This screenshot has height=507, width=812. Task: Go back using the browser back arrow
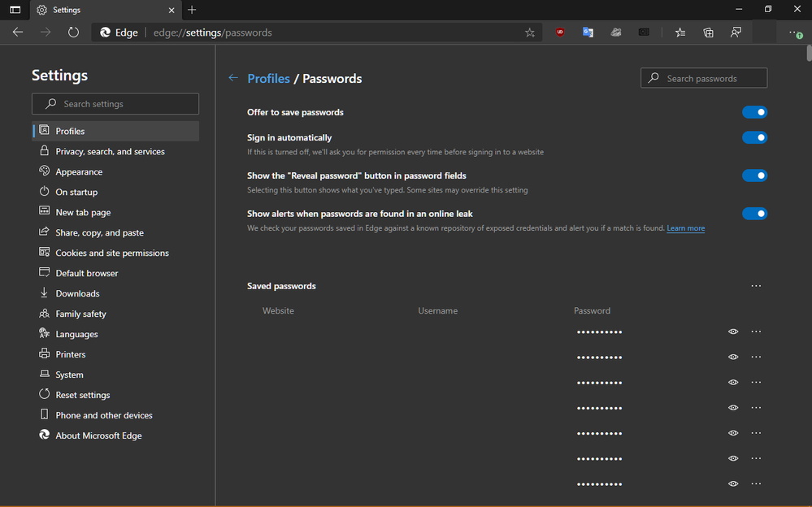(18, 32)
